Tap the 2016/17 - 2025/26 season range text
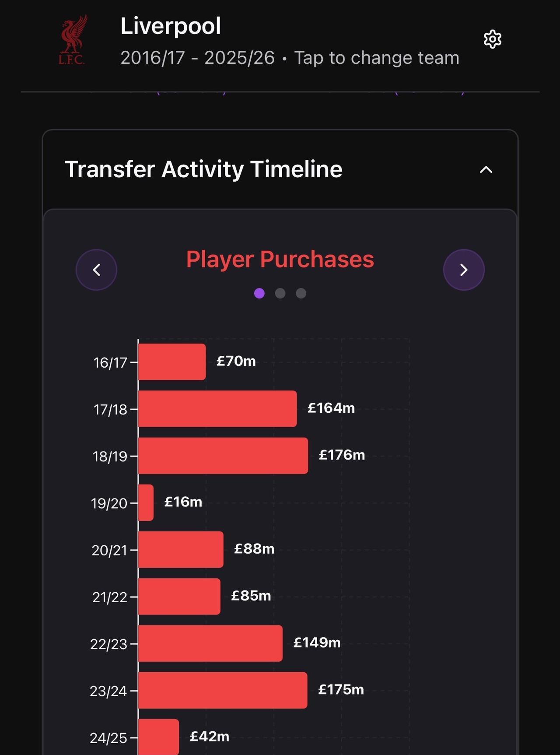Screen dimensions: 560x755 197,58
